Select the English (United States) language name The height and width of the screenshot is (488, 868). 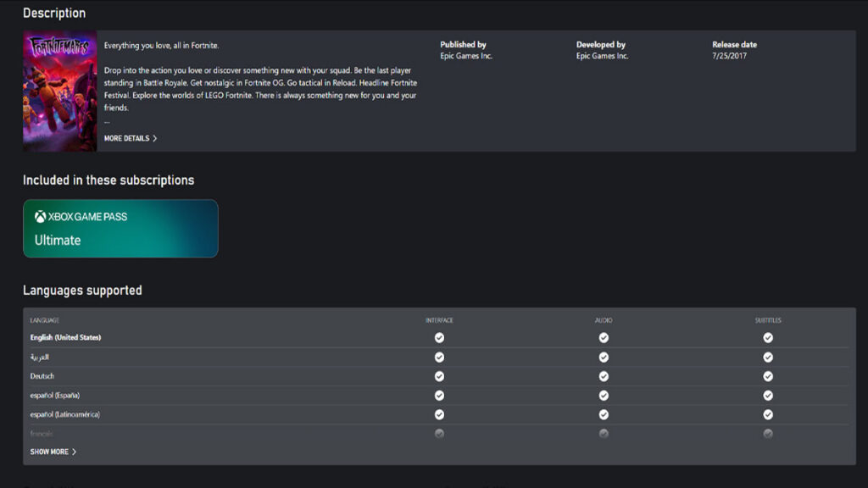click(65, 337)
